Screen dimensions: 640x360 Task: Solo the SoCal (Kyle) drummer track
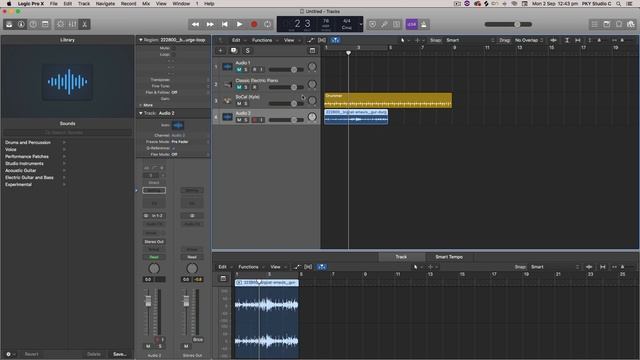(246, 104)
